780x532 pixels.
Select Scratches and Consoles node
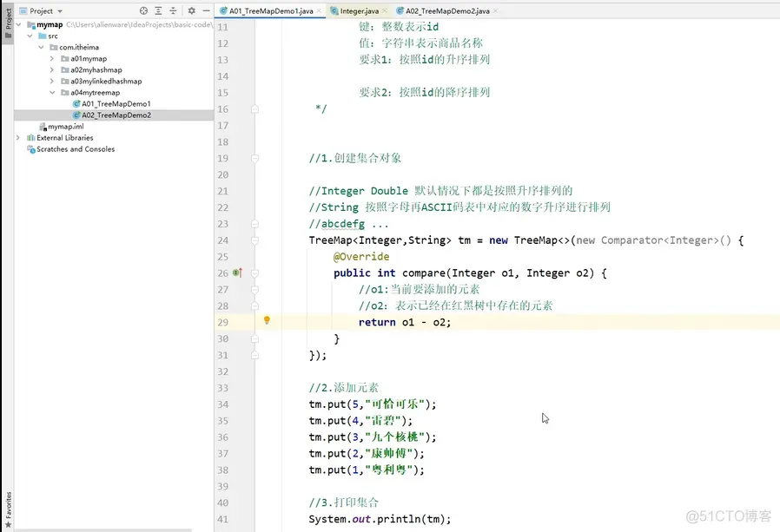click(x=75, y=149)
